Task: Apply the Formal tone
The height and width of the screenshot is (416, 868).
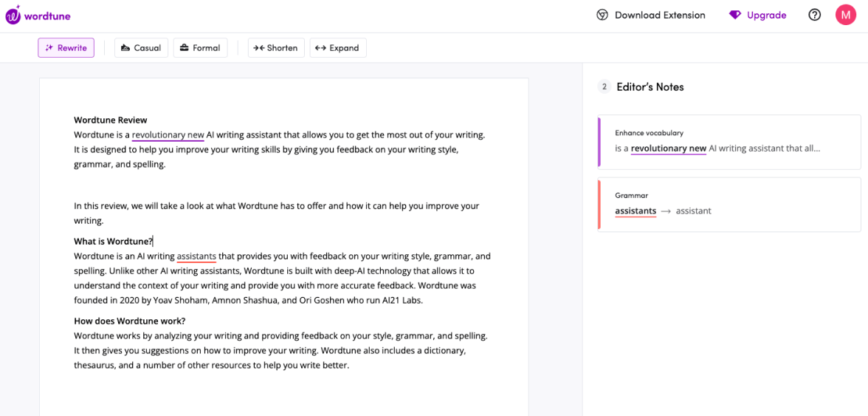Action: [200, 48]
